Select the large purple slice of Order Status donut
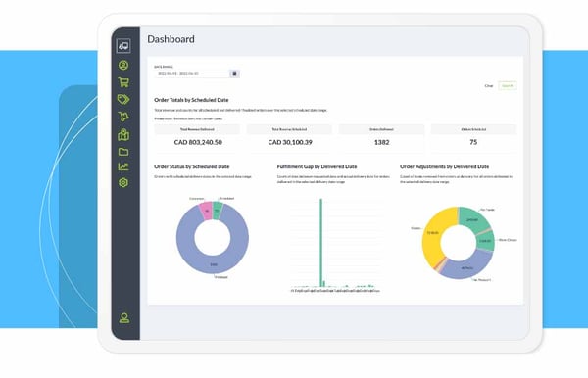Image resolution: width=588 pixels, height=378 pixels. click(x=214, y=264)
